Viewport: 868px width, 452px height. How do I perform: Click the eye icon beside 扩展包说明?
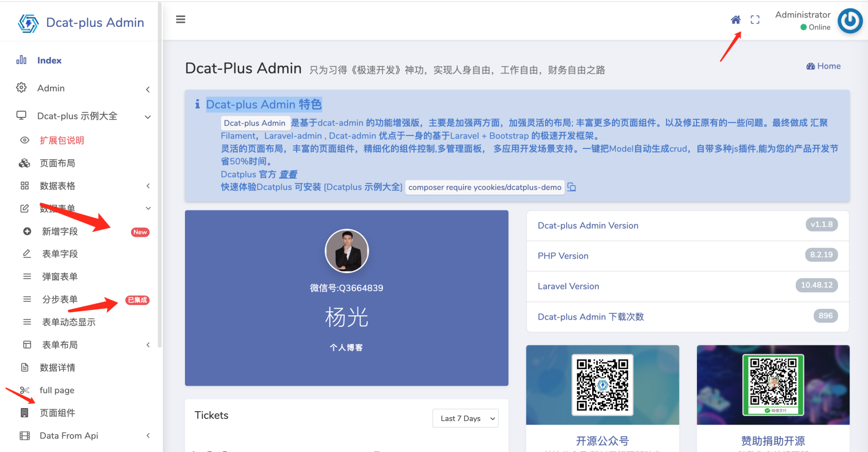pos(24,140)
